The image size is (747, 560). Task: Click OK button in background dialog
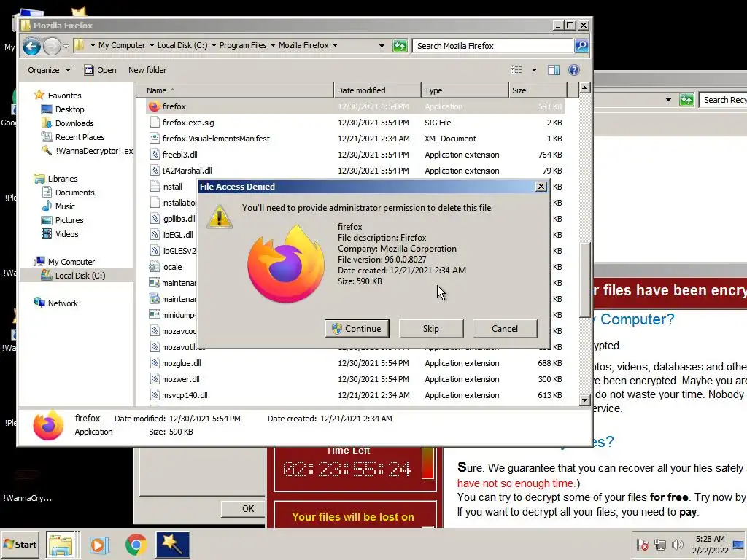click(x=243, y=508)
